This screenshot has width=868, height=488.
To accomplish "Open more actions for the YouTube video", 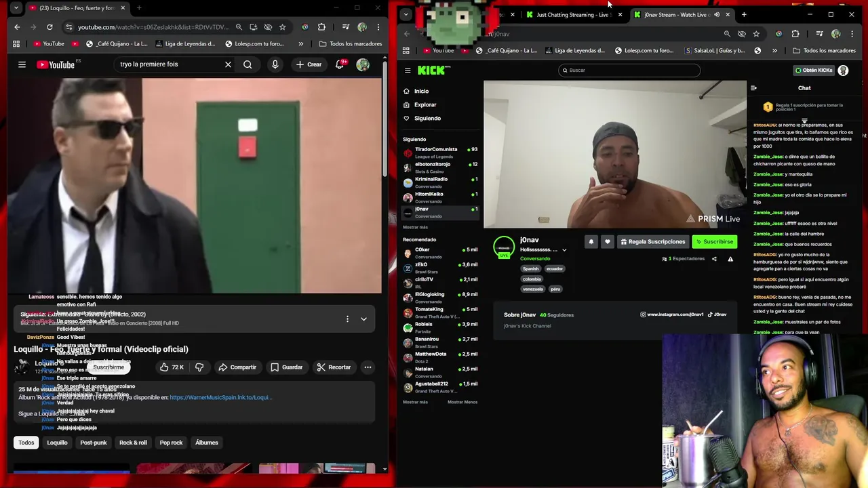I will click(x=368, y=367).
